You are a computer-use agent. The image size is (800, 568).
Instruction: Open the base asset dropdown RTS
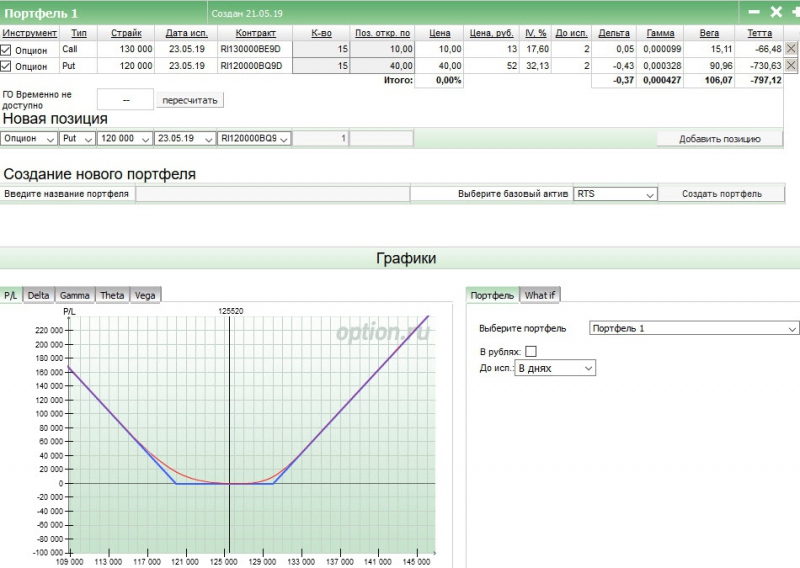[615, 194]
